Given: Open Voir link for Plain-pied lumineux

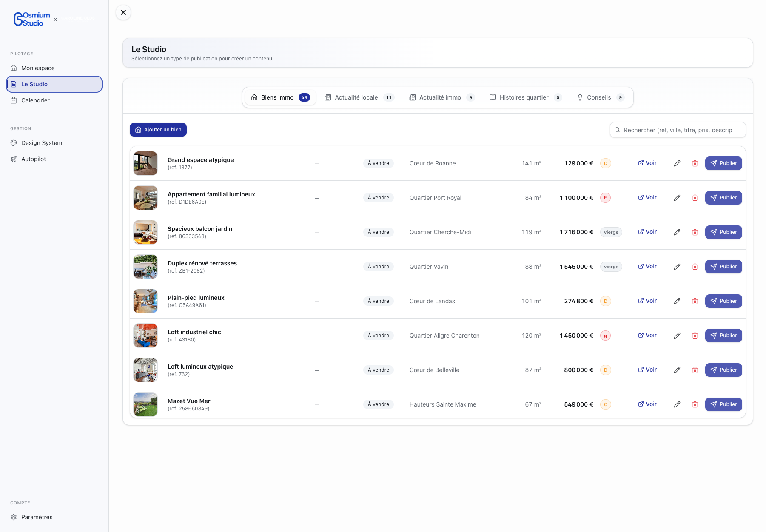Looking at the screenshot, I should (647, 301).
